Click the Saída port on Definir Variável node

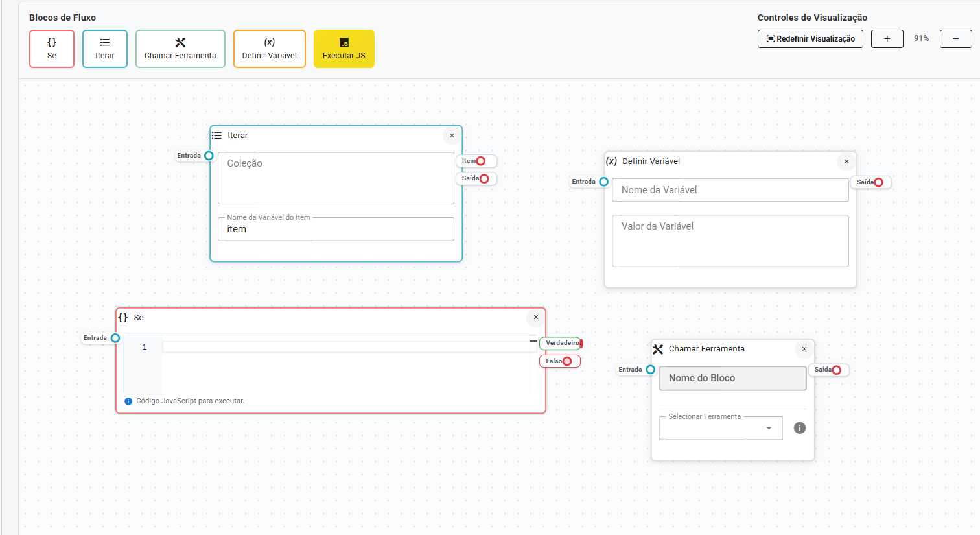coord(879,182)
